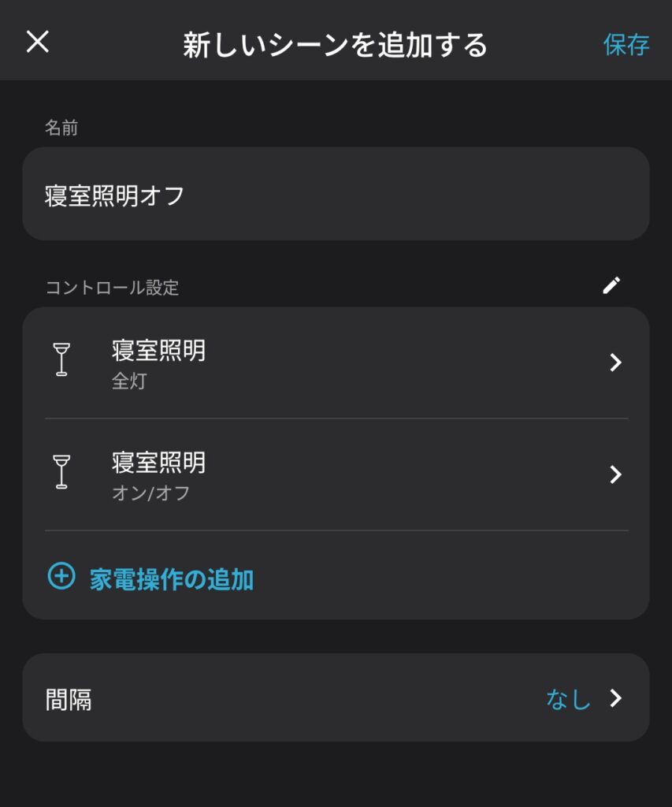The height and width of the screenshot is (807, 672).
Task: Tap the オン/オフ subtitle text
Action: pos(150,493)
